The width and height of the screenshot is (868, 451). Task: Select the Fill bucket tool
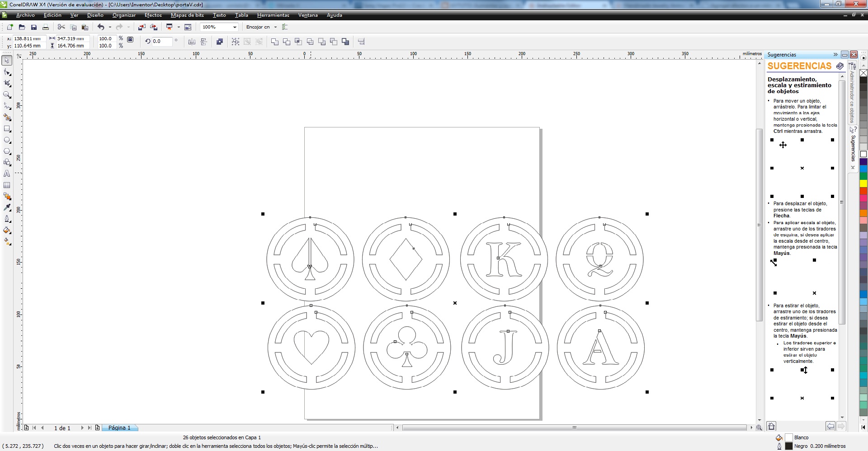click(x=7, y=230)
